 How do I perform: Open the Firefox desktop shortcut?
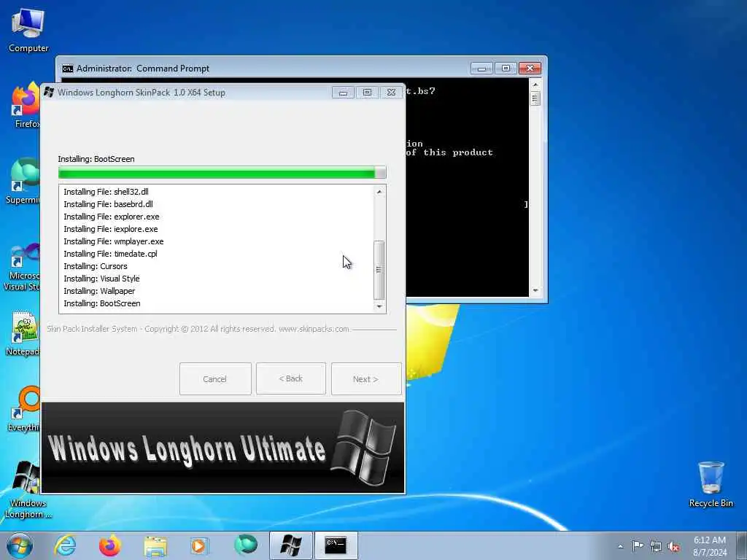coord(26,105)
